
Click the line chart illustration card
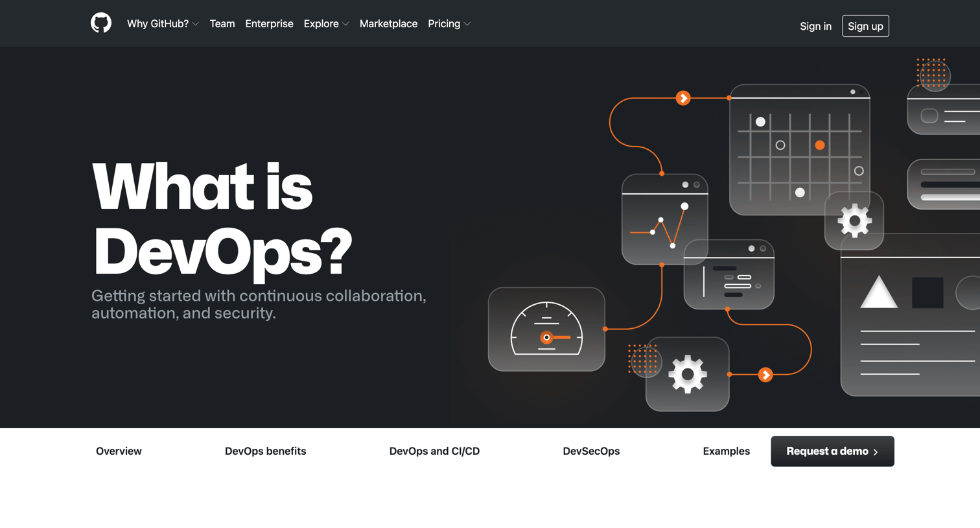click(664, 219)
